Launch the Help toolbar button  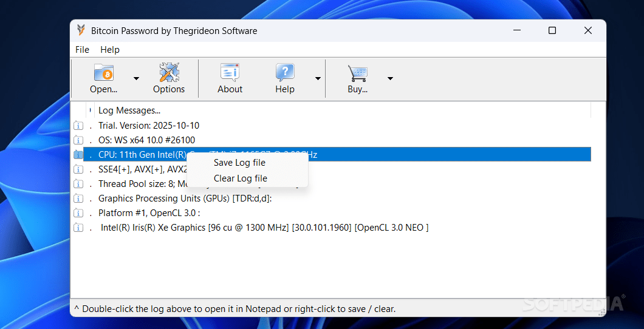(x=285, y=79)
